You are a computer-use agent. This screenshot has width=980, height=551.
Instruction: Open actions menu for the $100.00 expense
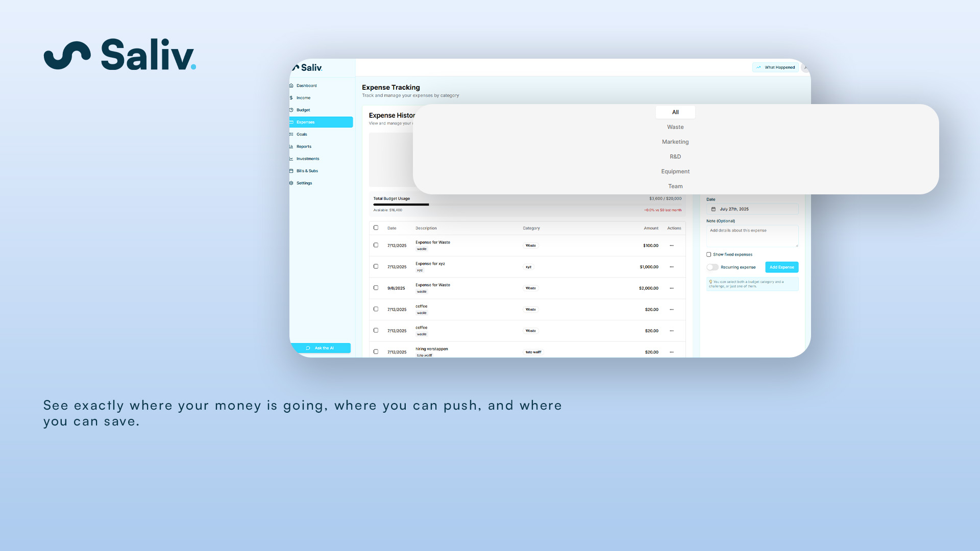point(672,246)
